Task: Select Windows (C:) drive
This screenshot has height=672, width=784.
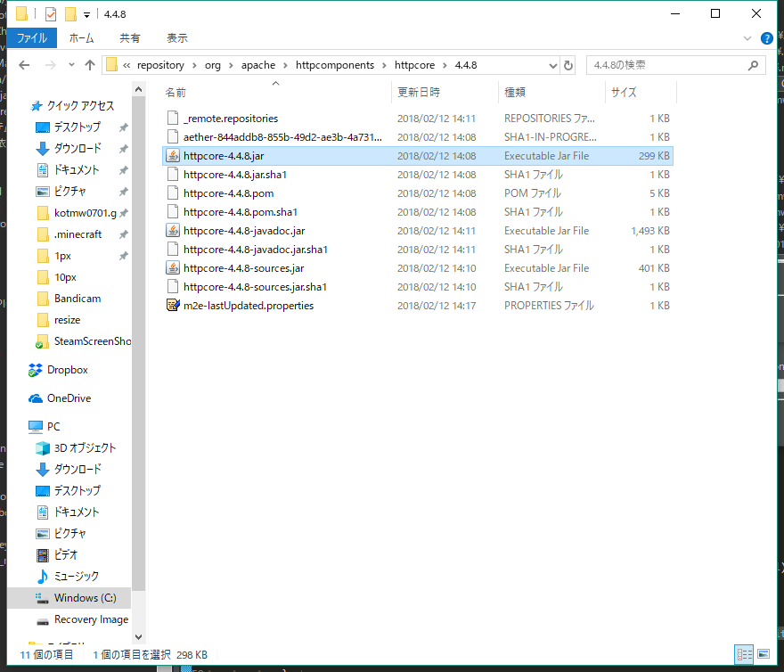Action: (x=85, y=598)
